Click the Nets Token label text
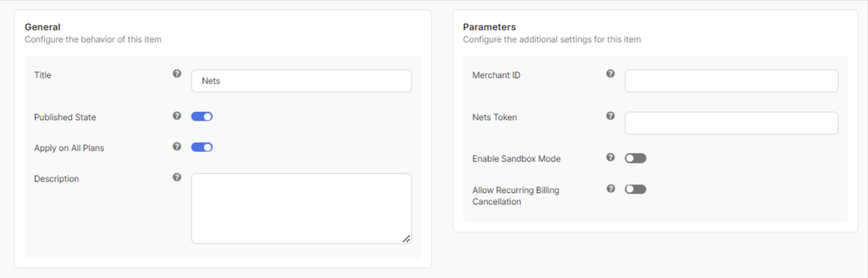The height and width of the screenshot is (278, 868). click(x=494, y=117)
